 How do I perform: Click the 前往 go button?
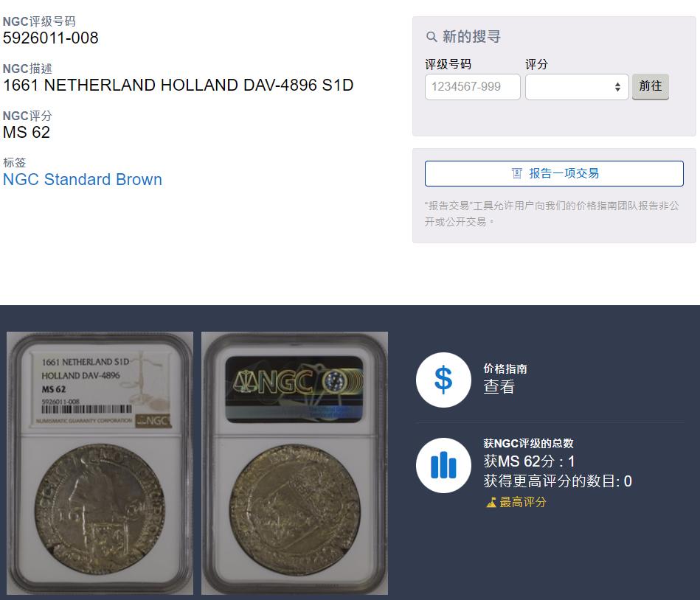tap(650, 86)
